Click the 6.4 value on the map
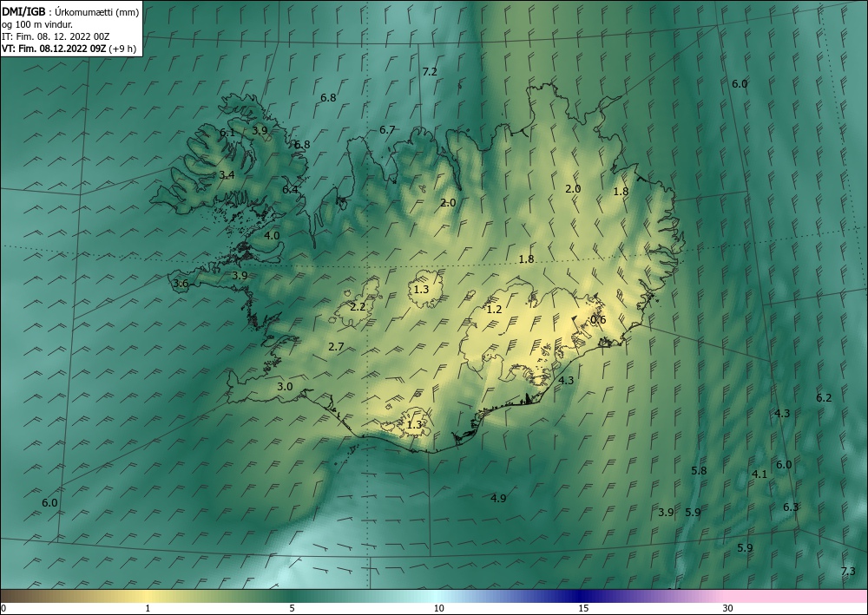The height and width of the screenshot is (615, 868). click(290, 189)
